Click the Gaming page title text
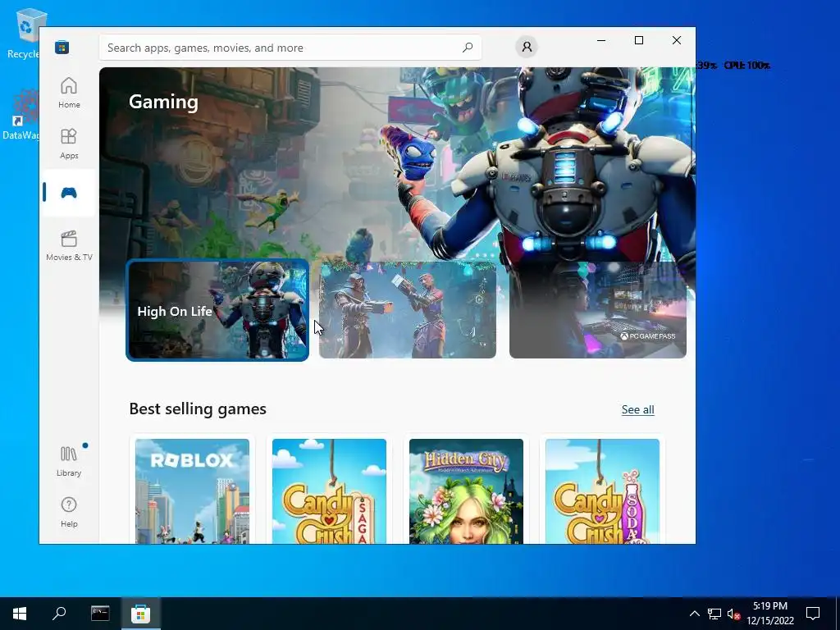840x630 pixels. tap(163, 102)
